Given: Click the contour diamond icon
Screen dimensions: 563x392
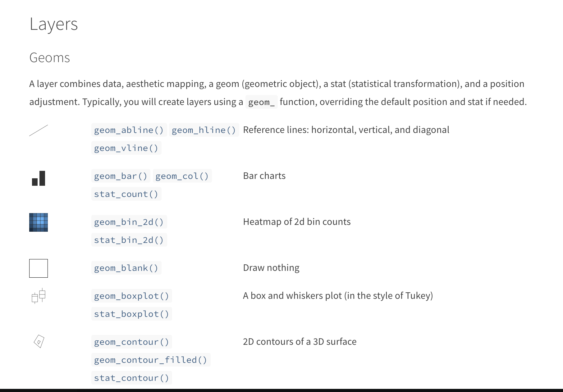Looking at the screenshot, I should (x=39, y=341).
